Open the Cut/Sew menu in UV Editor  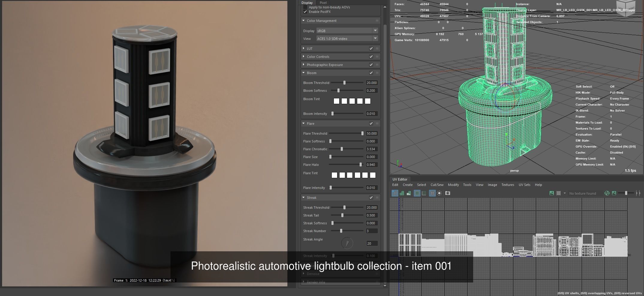pos(437,185)
